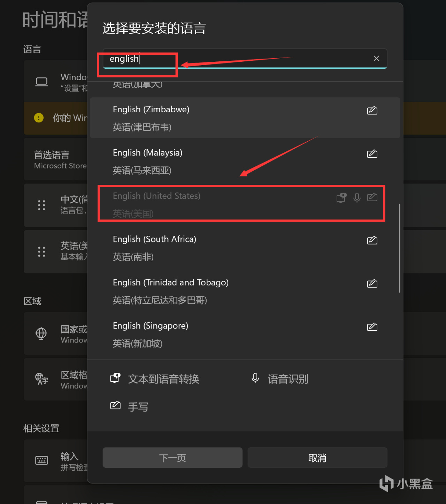
Task: Click the 语音识别 microphone legend icon
Action: tap(255, 378)
